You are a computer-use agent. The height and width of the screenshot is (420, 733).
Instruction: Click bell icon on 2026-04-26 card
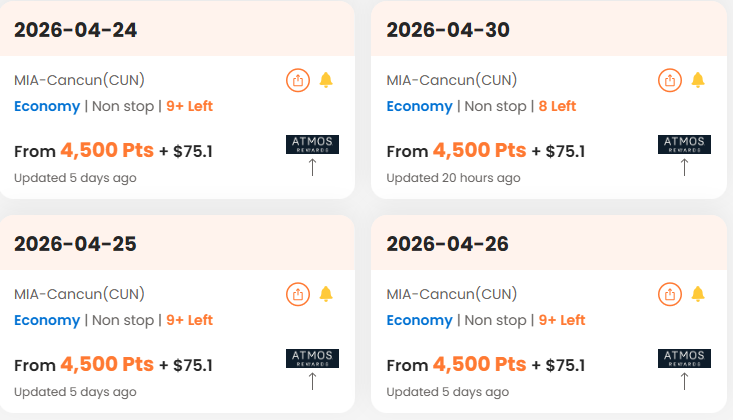point(698,294)
